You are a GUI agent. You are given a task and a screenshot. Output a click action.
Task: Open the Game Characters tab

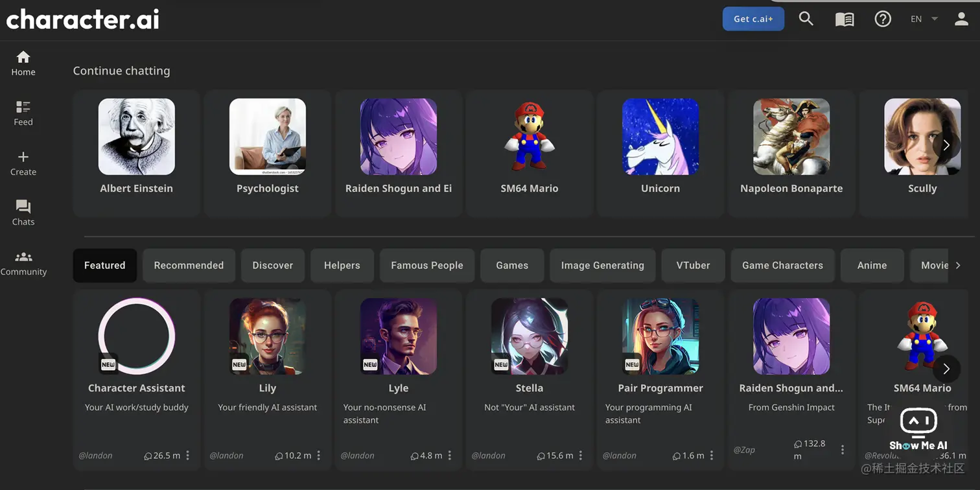(783, 265)
